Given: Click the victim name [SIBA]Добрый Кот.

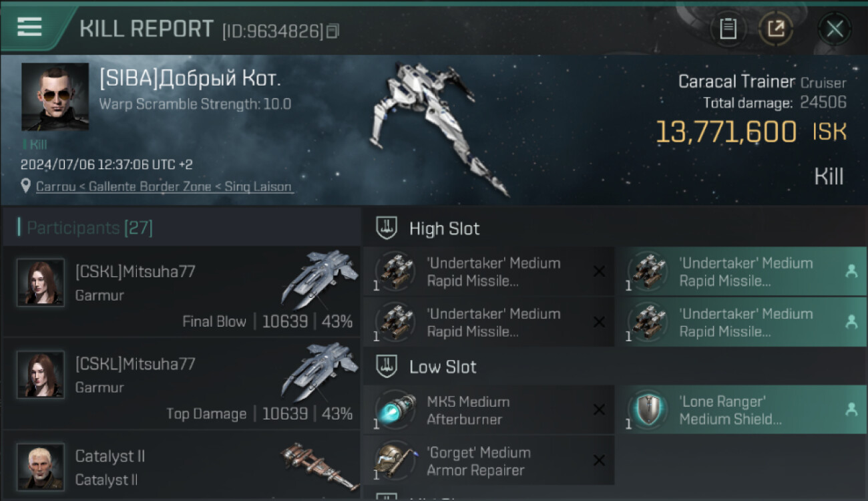Looking at the screenshot, I should 190,79.
